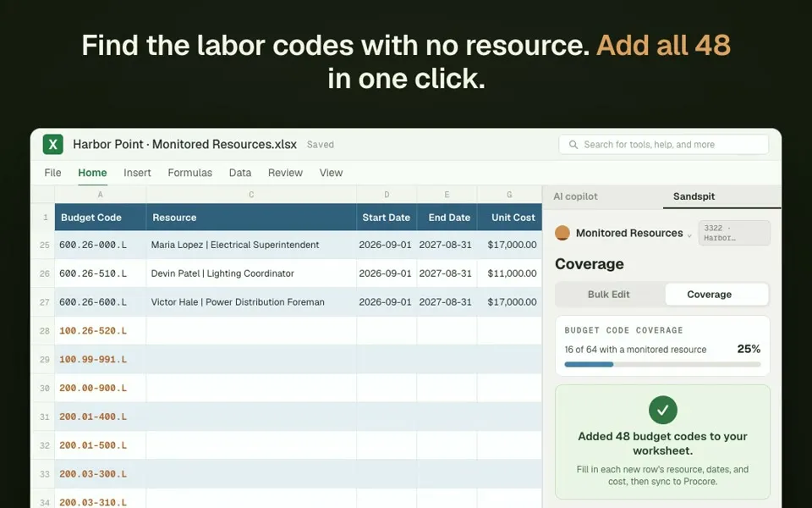
Task: Open the Formulas ribbon tab
Action: click(190, 173)
